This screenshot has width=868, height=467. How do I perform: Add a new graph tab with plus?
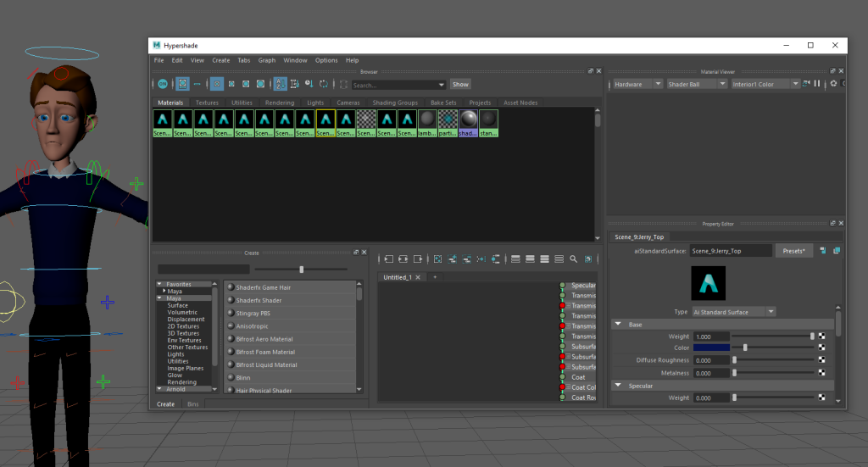(x=435, y=277)
